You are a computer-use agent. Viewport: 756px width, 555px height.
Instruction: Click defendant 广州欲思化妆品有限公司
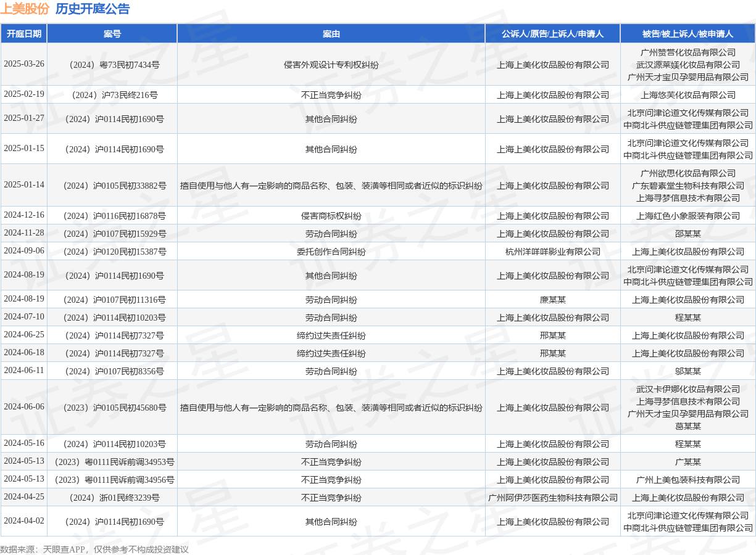click(x=688, y=173)
